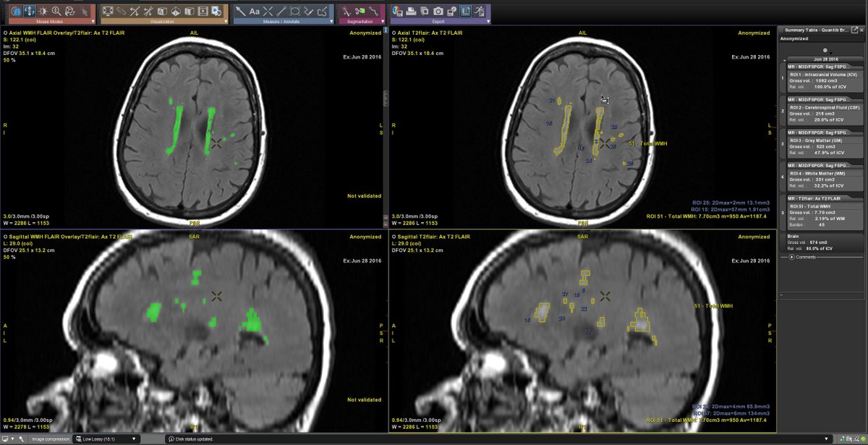
Task: Click the diamond-shaped volume icon in Visualization
Action: pos(176,11)
